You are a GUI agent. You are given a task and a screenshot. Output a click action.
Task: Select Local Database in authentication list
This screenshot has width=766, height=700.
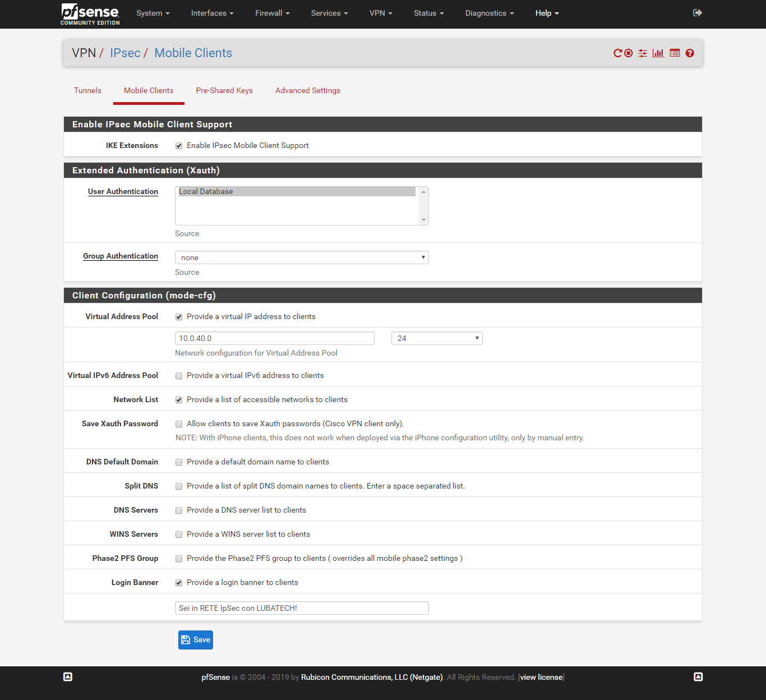[x=297, y=191]
